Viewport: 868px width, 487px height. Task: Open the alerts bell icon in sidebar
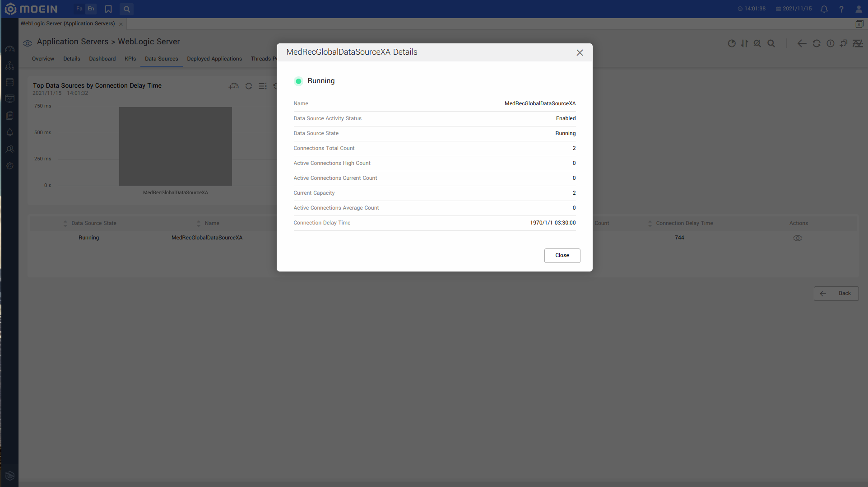click(x=9, y=132)
